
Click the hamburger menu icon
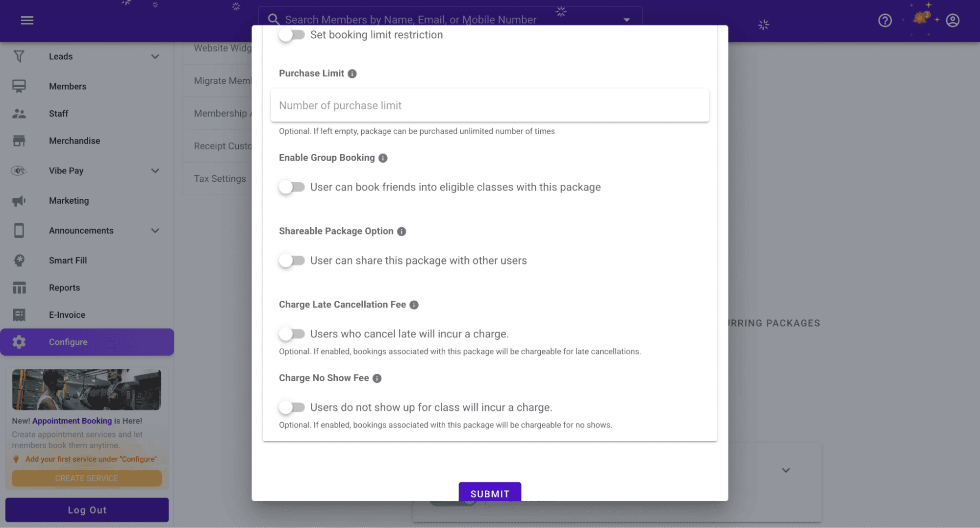tap(27, 20)
